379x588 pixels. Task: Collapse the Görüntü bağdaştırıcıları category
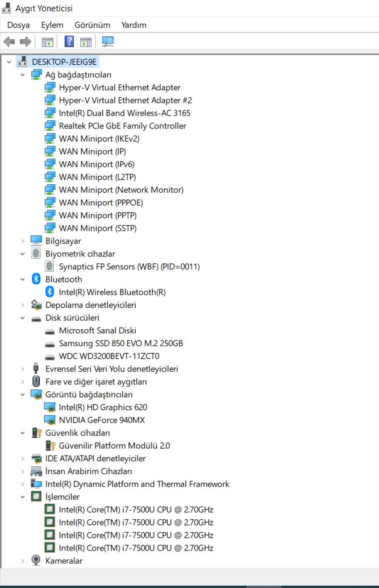pyautogui.click(x=23, y=394)
